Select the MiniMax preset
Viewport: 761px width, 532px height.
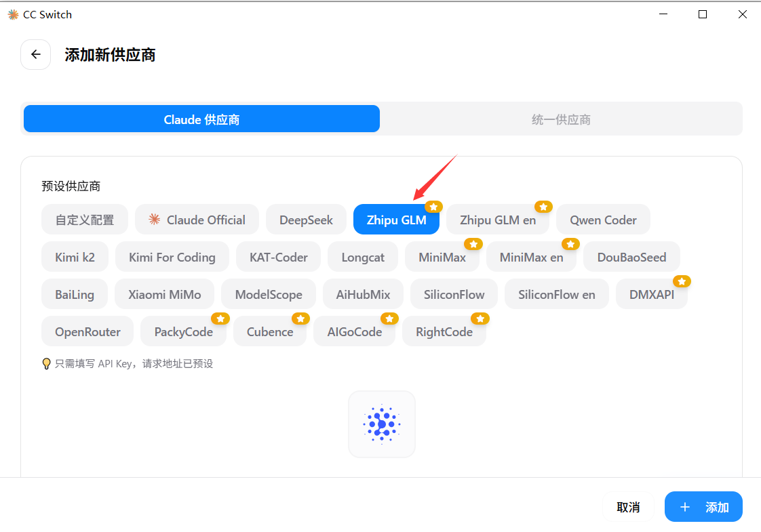(x=442, y=257)
